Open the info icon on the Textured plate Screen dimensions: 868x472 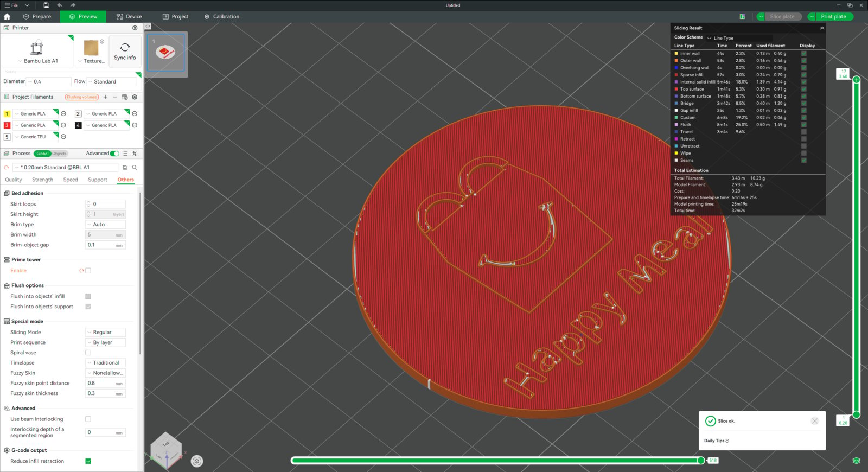102,41
